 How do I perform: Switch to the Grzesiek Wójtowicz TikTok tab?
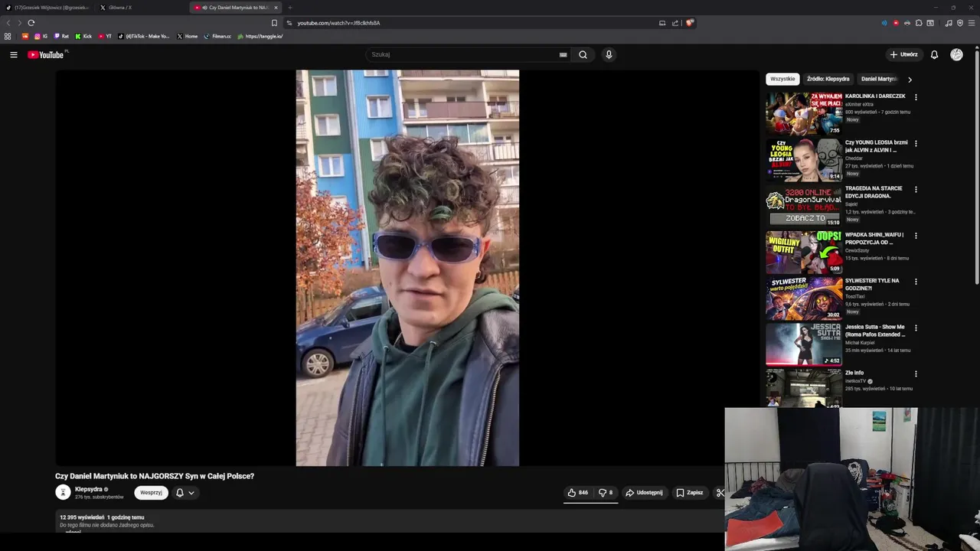pos(47,8)
